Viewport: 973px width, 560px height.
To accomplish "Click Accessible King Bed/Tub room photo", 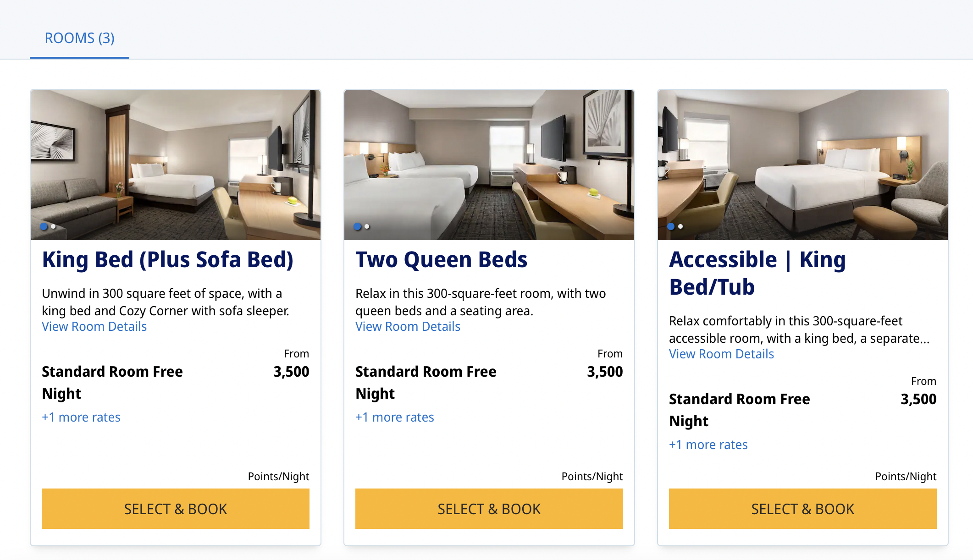I will [x=802, y=164].
